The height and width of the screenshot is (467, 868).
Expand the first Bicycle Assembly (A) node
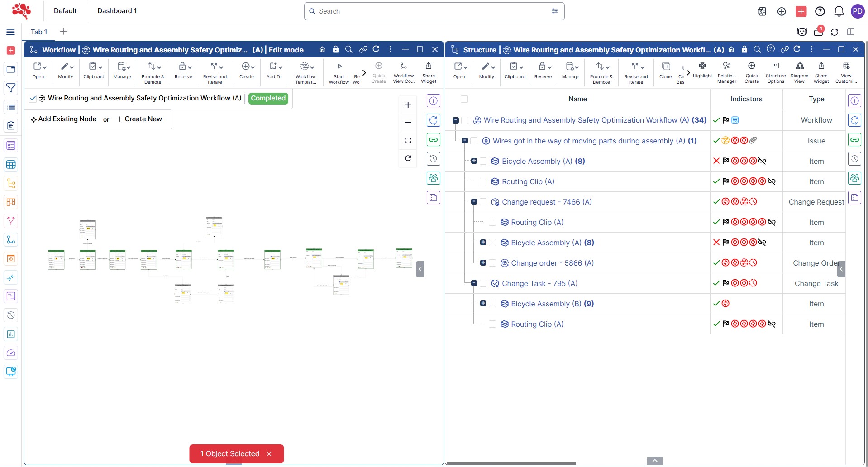[474, 161]
